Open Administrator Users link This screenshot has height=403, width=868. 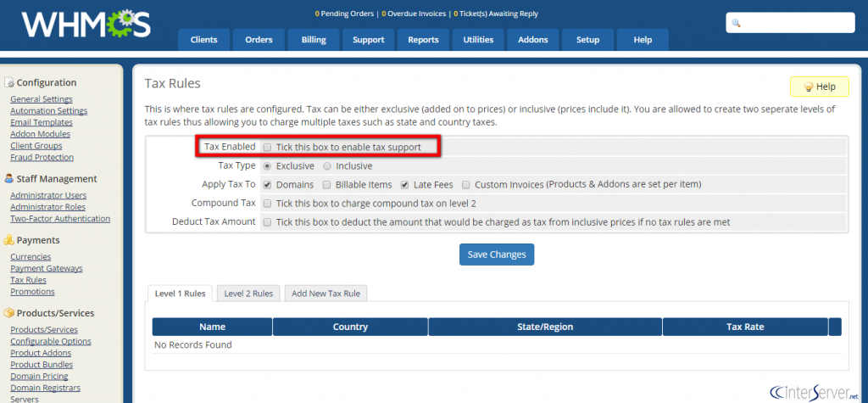pos(48,196)
